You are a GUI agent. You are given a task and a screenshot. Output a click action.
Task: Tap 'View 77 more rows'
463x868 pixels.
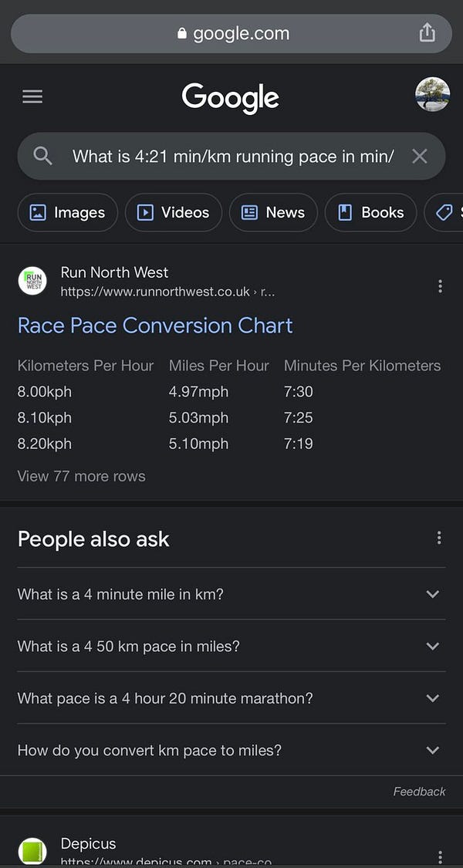pyautogui.click(x=82, y=476)
